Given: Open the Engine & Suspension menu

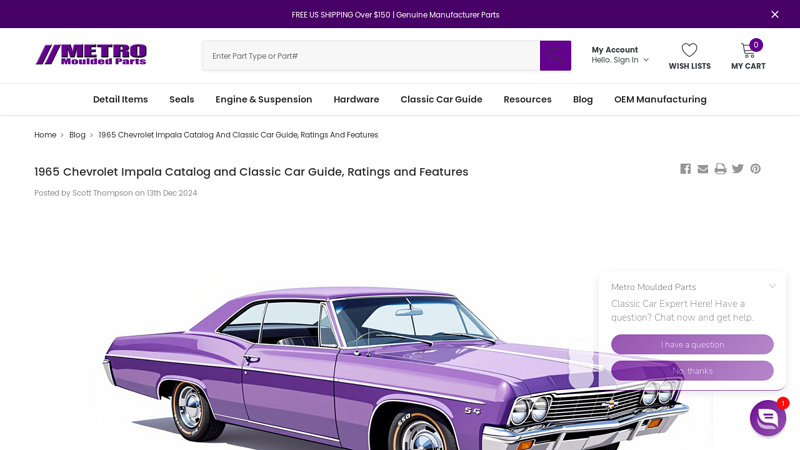Looking at the screenshot, I should 264,99.
